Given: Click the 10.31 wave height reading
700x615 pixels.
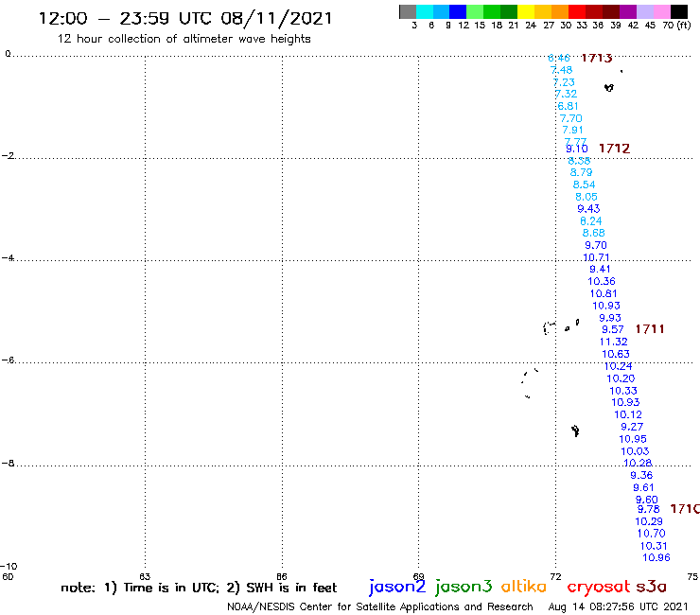Looking at the screenshot, I should pos(654,546).
